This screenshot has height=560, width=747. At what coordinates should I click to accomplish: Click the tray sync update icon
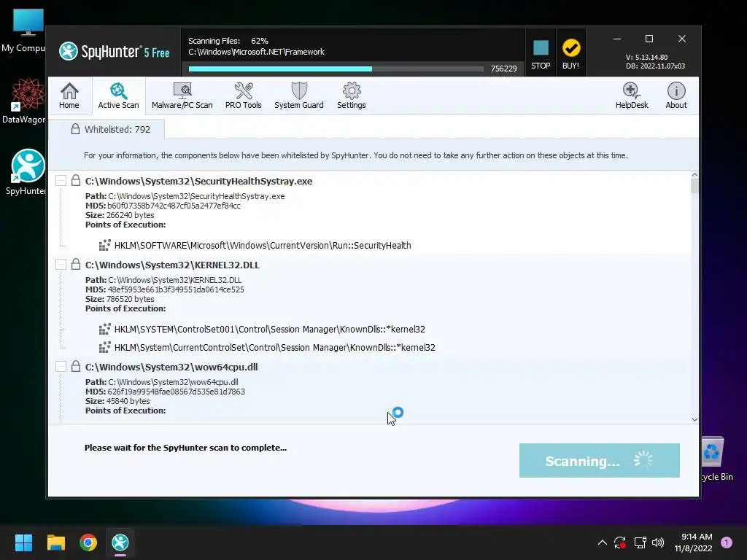pos(620,542)
